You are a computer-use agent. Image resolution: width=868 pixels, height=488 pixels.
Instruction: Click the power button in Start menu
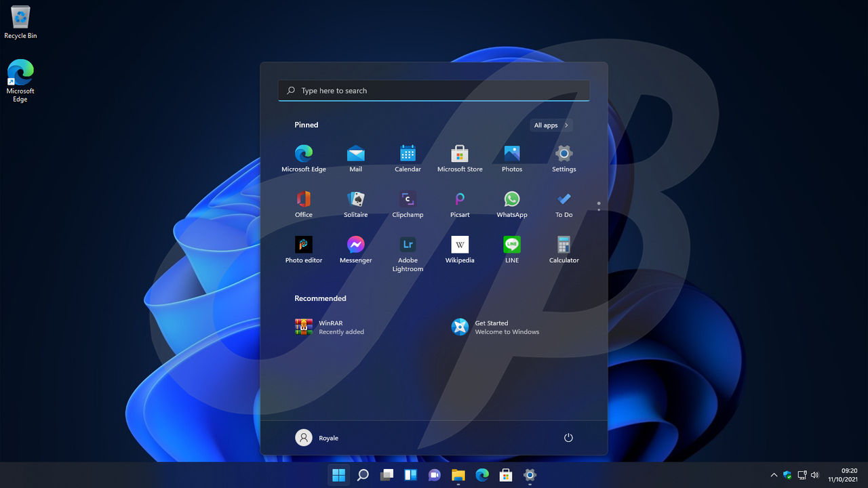568,438
